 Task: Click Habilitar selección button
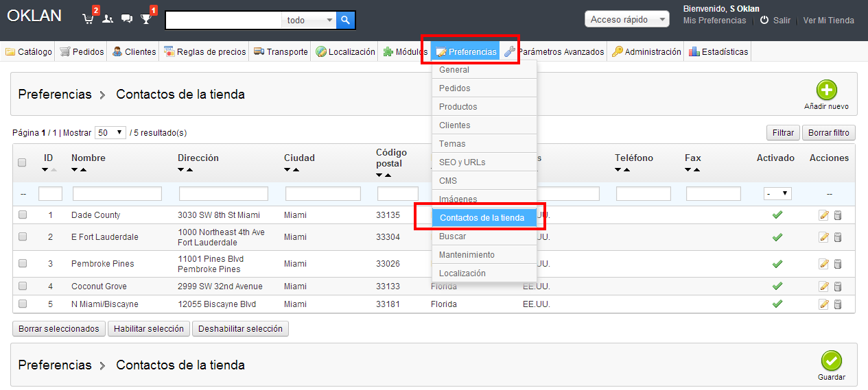(149, 329)
